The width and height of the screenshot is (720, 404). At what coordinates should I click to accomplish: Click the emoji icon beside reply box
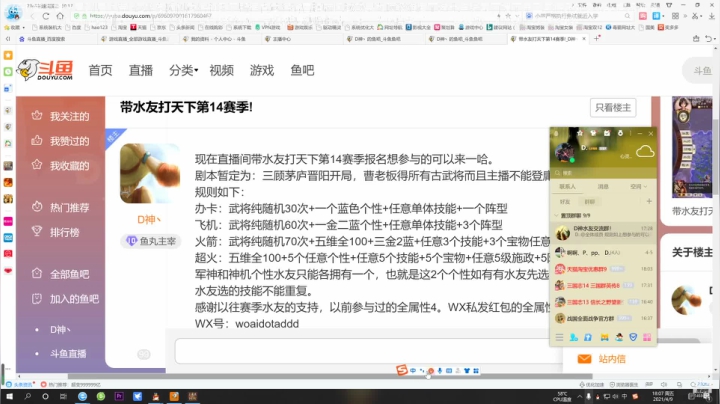[144, 354]
